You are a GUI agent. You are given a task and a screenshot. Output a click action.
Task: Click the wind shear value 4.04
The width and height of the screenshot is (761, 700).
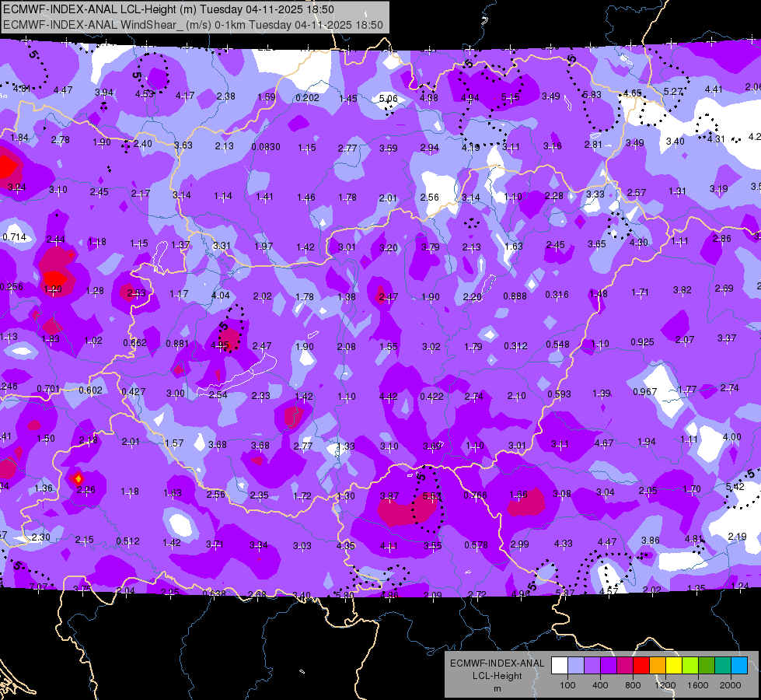tap(220, 296)
